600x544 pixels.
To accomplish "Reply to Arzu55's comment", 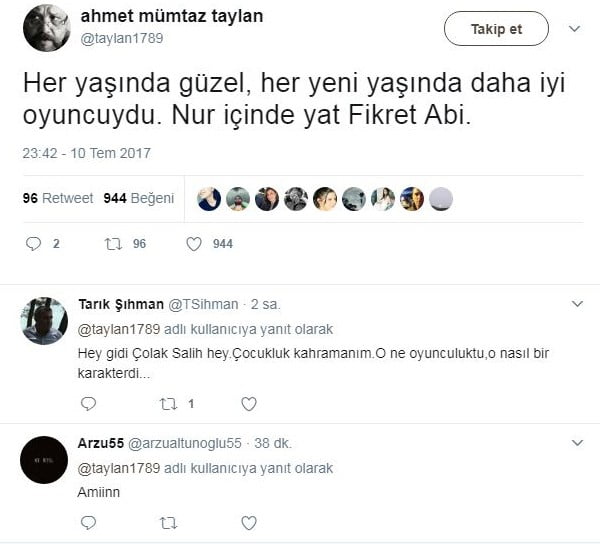I will point(88,522).
